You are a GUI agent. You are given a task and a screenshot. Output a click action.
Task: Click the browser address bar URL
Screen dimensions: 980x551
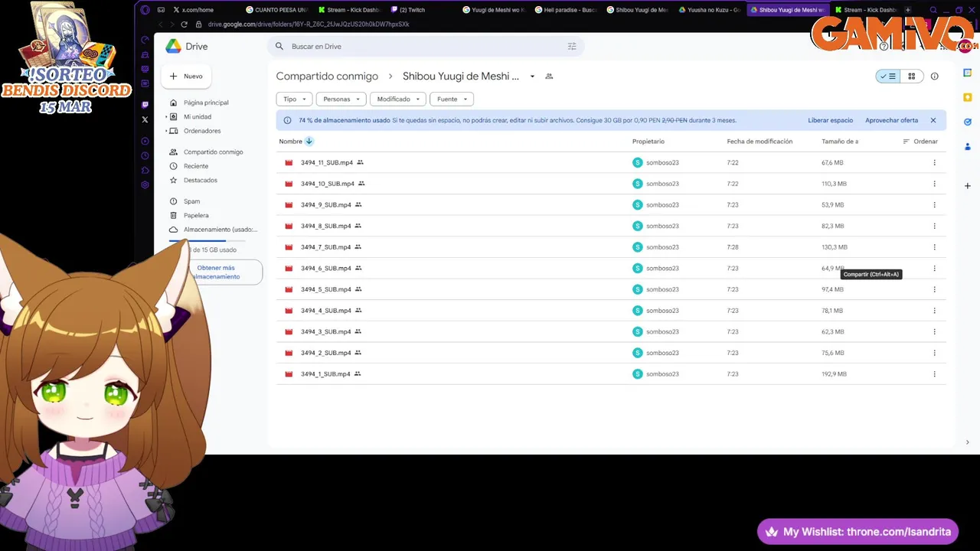click(309, 24)
